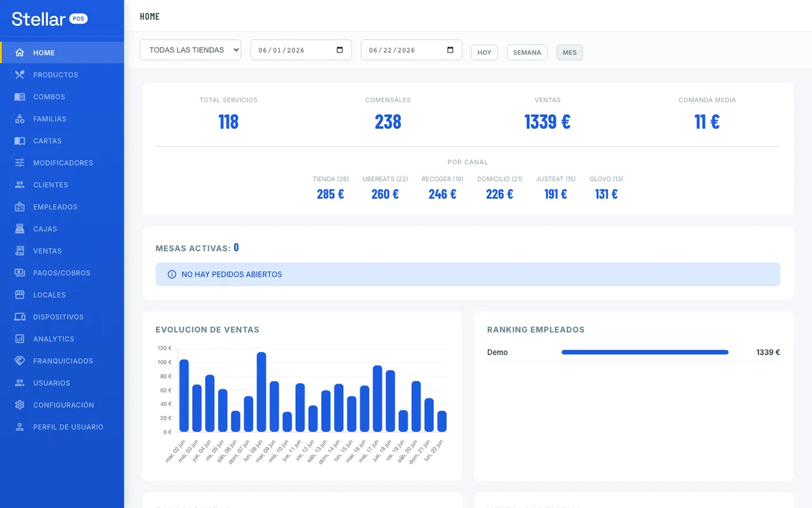Click the Total Servicios value 118
The height and width of the screenshot is (508, 812).
click(x=228, y=121)
